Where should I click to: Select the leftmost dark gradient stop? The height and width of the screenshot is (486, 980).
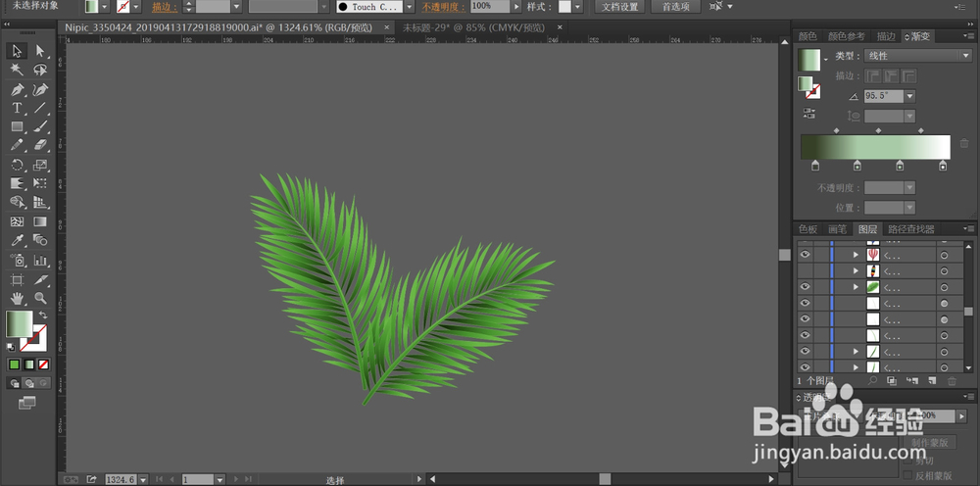[815, 166]
